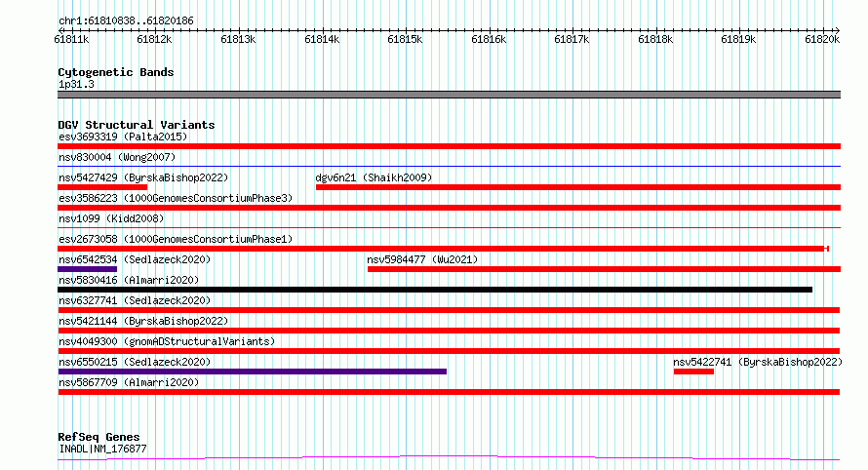Click the chr1:61810838..61820186 coordinate label
The height and width of the screenshot is (470, 868).
click(x=126, y=21)
